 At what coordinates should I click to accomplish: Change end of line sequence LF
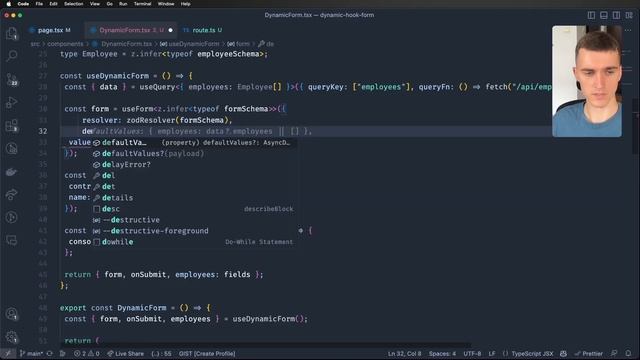pos(492,353)
